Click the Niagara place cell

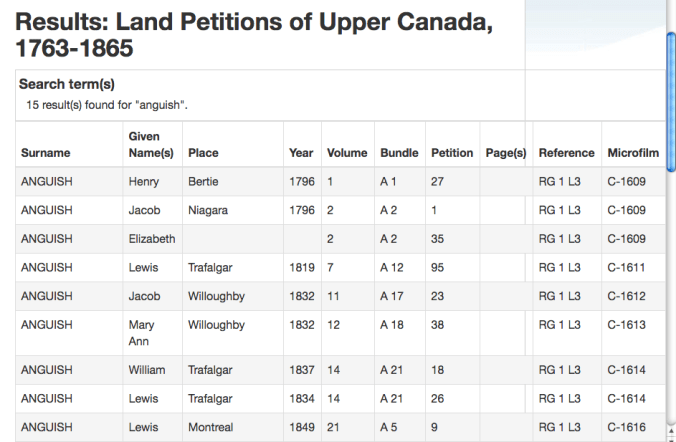(208, 211)
